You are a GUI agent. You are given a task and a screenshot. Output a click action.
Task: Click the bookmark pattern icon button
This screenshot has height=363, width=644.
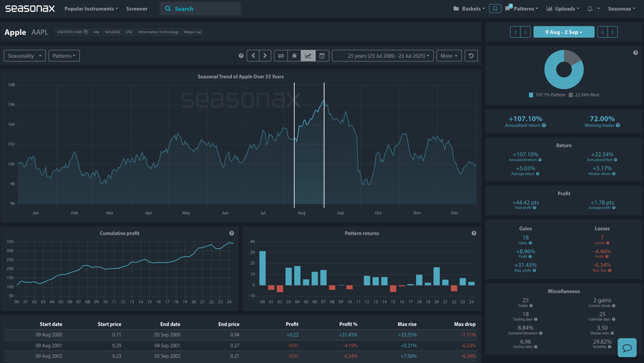point(495,9)
